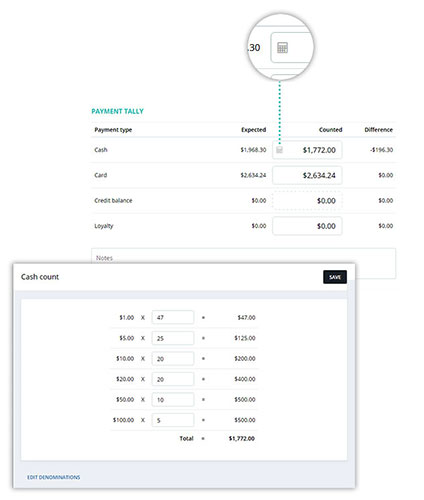The image size is (424, 500).
Task: Select the Cash difference -$196.30
Action: [x=381, y=150]
